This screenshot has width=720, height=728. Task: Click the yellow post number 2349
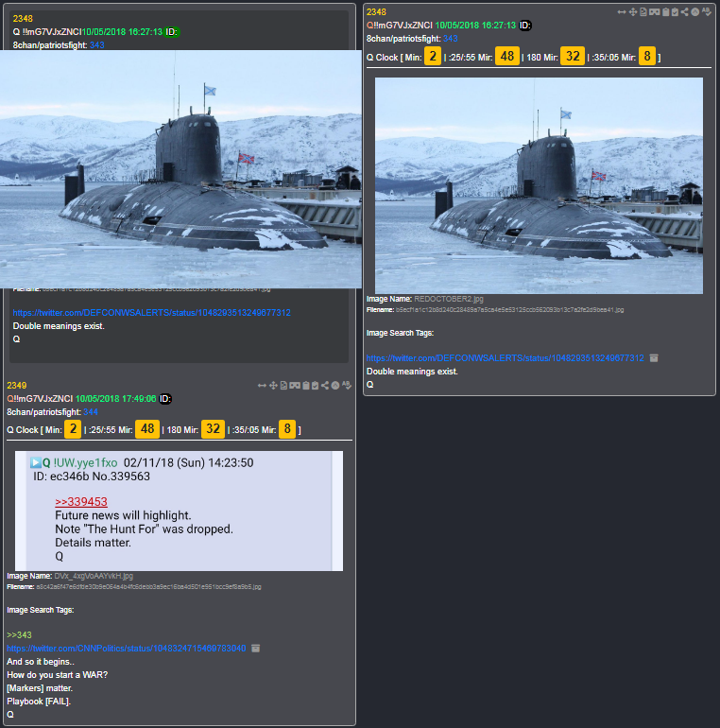click(x=17, y=386)
